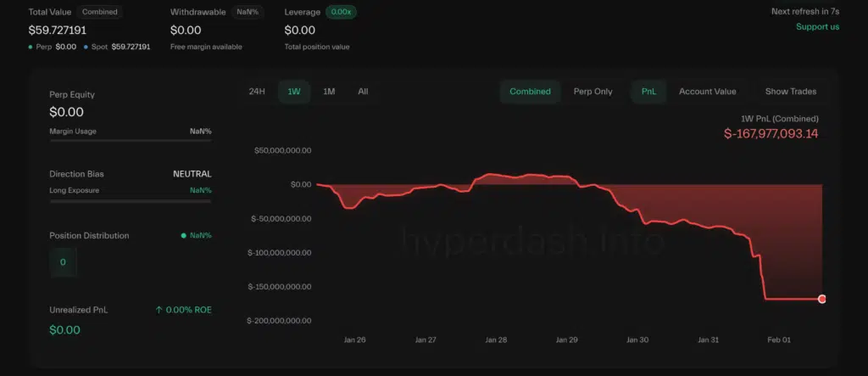Image resolution: width=868 pixels, height=376 pixels.
Task: Show All time range
Action: [x=363, y=92]
